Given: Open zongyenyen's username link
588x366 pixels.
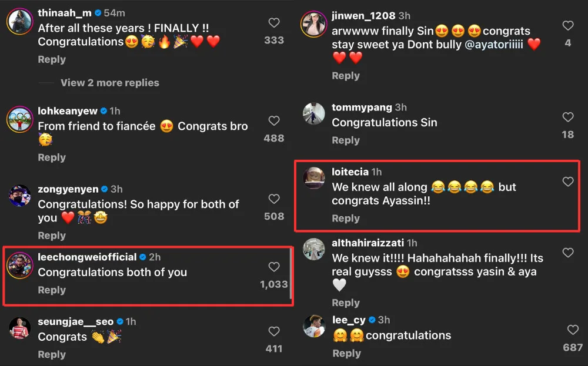Looking at the screenshot, I should pyautogui.click(x=68, y=189).
